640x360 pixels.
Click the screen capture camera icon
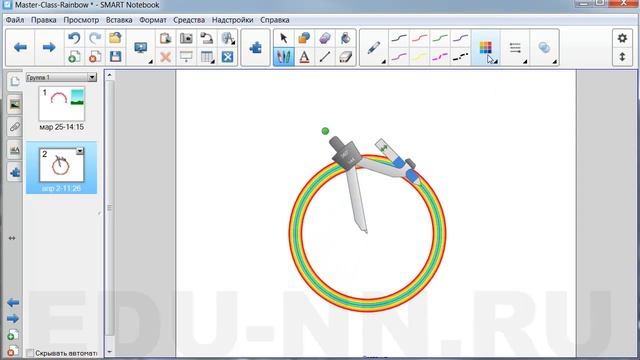click(x=186, y=38)
